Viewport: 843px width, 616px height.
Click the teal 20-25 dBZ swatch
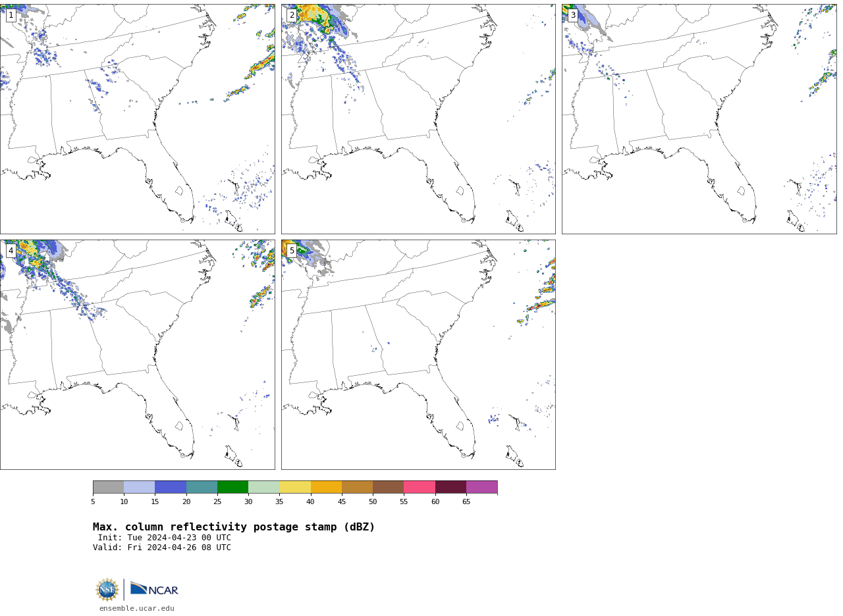point(202,487)
